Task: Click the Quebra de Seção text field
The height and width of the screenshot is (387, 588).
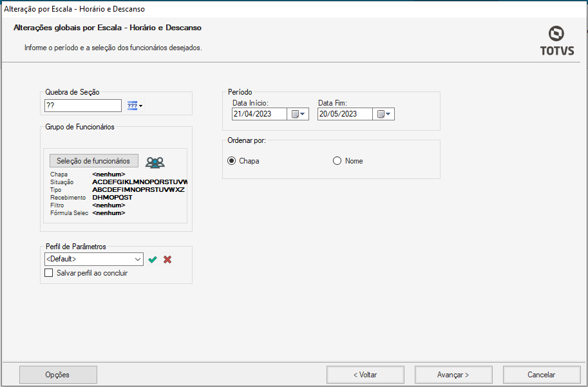Action: pos(82,106)
